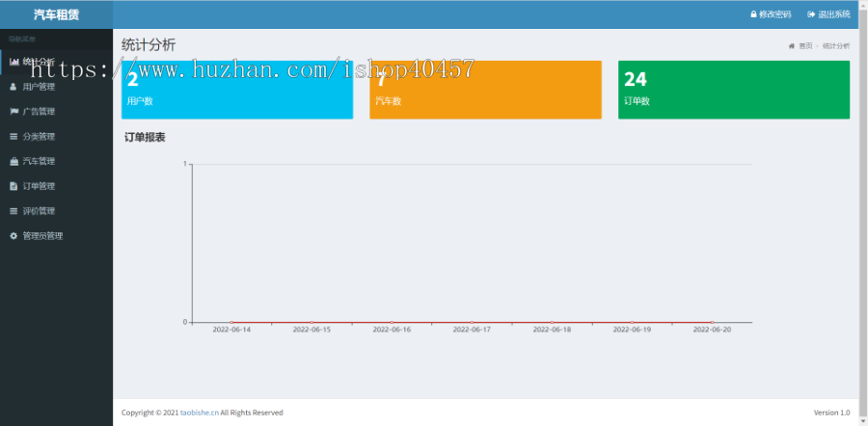Click the orange 汽车数 statistics card
Image resolution: width=868 pixels, height=426 pixels.
[485, 90]
